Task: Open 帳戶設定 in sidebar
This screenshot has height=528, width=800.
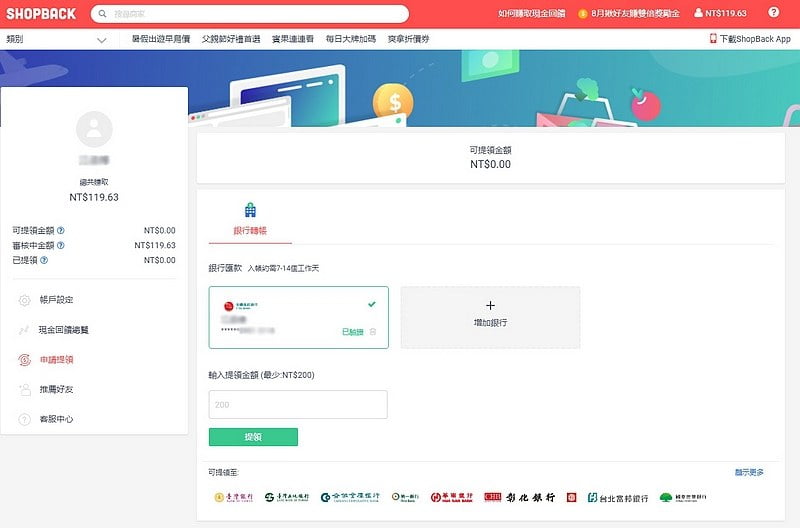Action: point(56,300)
